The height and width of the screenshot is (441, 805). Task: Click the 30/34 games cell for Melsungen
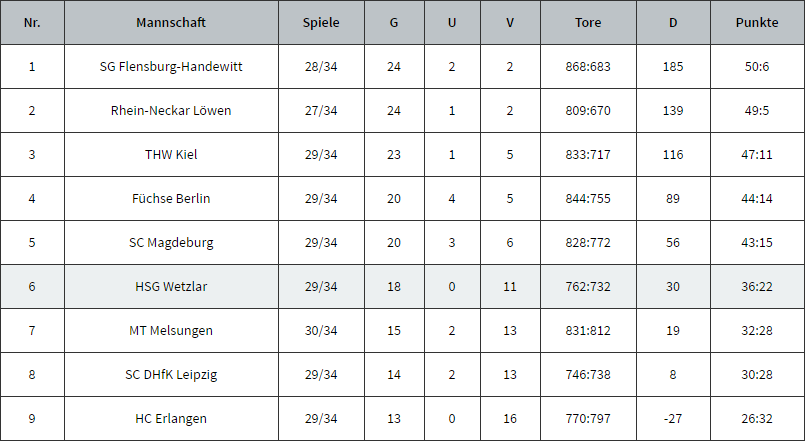pos(321,331)
